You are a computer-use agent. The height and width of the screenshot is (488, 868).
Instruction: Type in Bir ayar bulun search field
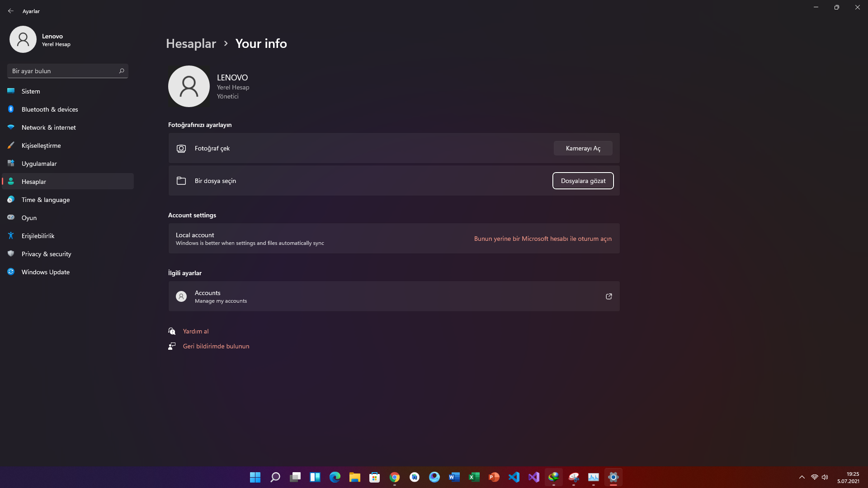tap(63, 71)
